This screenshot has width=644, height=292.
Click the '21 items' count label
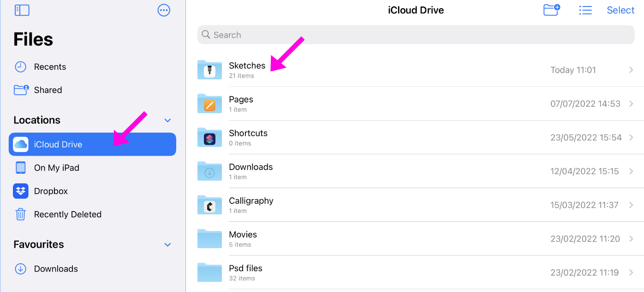point(241,76)
